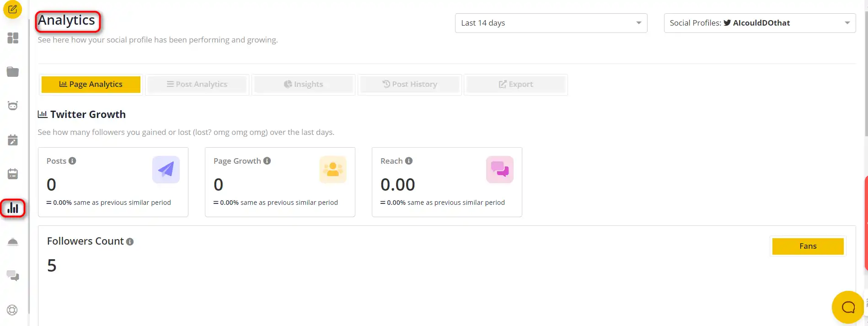This screenshot has height=326, width=868.
Task: Click the info icon next to Page Growth
Action: (267, 161)
